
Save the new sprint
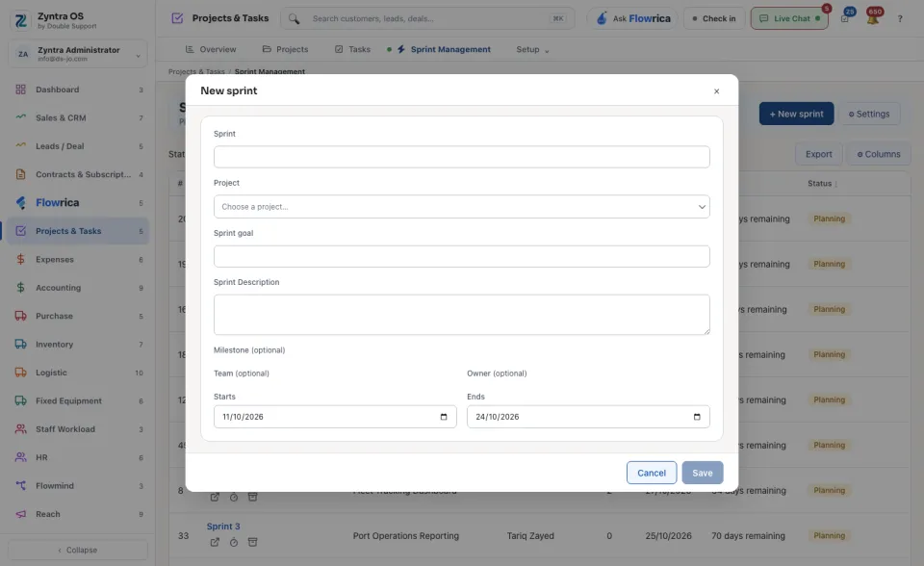(703, 473)
